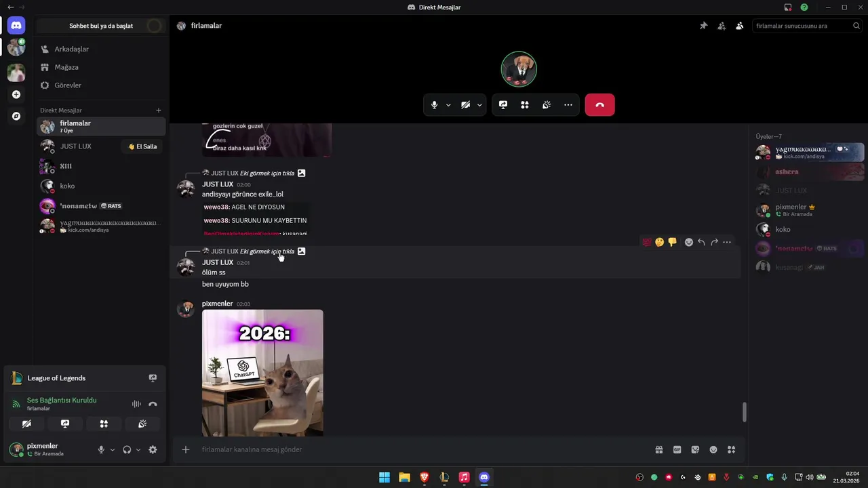Add the thinking face quick reaction
The image size is (868, 488).
click(659, 242)
